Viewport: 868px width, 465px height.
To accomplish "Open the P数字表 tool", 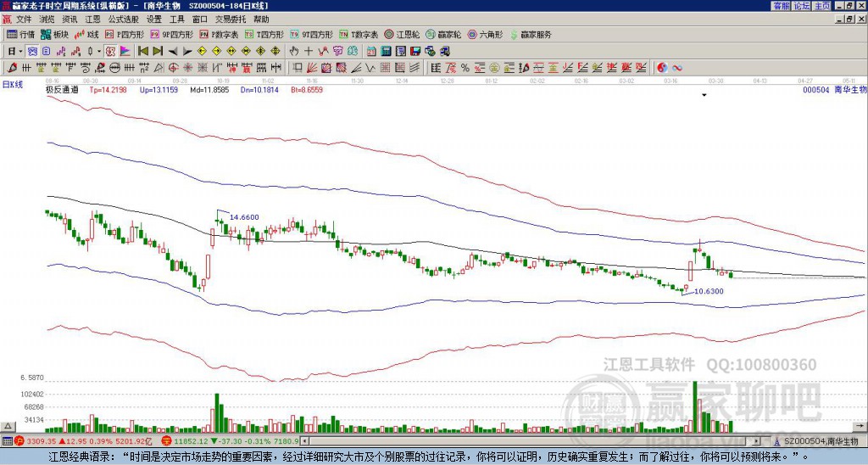I will point(219,34).
